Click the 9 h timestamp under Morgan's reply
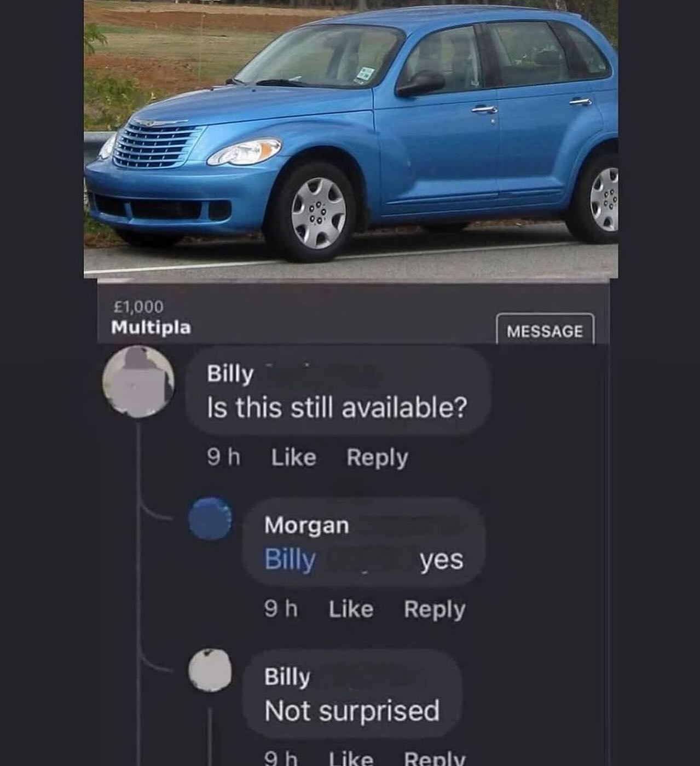700x766 pixels. [281, 609]
